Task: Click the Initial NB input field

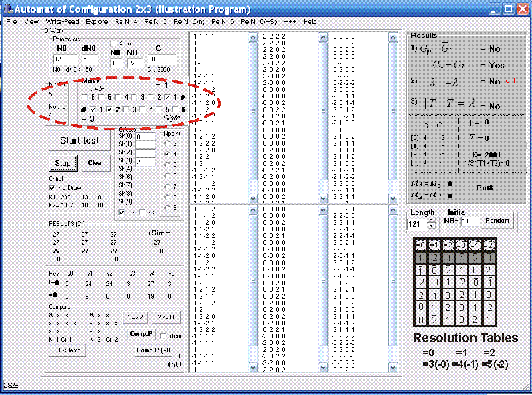Action: pyautogui.click(x=470, y=221)
